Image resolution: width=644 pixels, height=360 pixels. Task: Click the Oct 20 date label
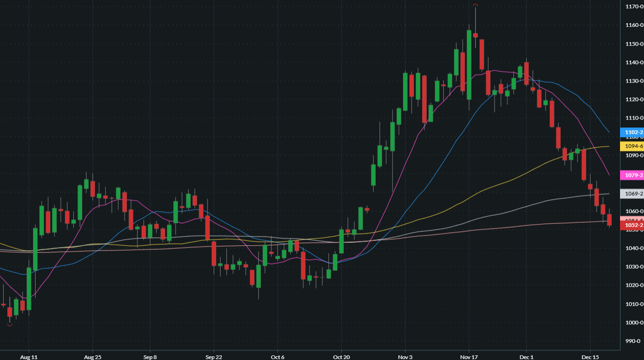[341, 357]
